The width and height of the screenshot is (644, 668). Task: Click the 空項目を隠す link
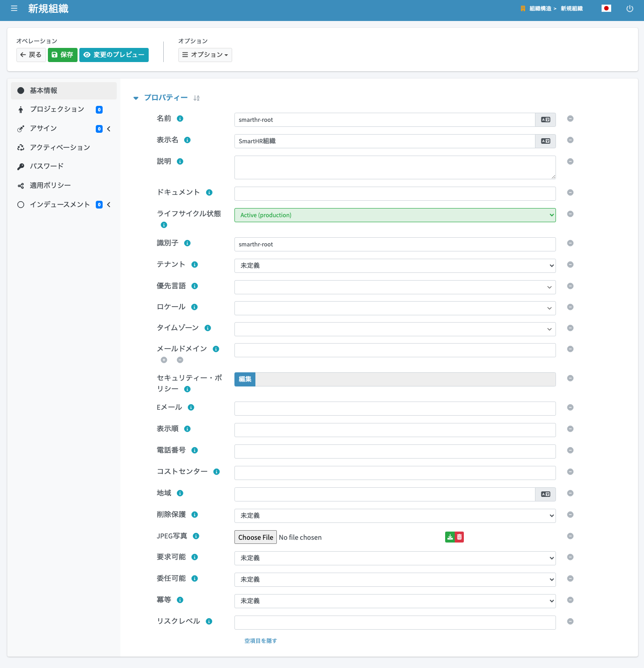(260, 641)
